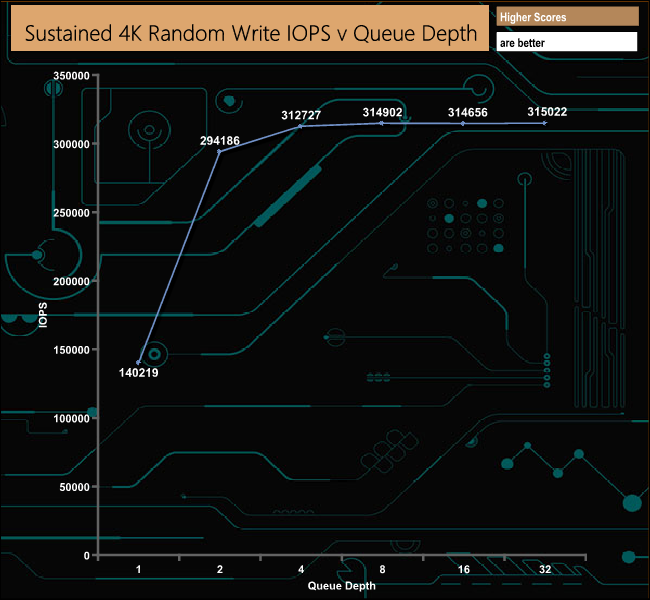Click queue depth value 2 on x-axis
The image size is (650, 600).
(220, 569)
